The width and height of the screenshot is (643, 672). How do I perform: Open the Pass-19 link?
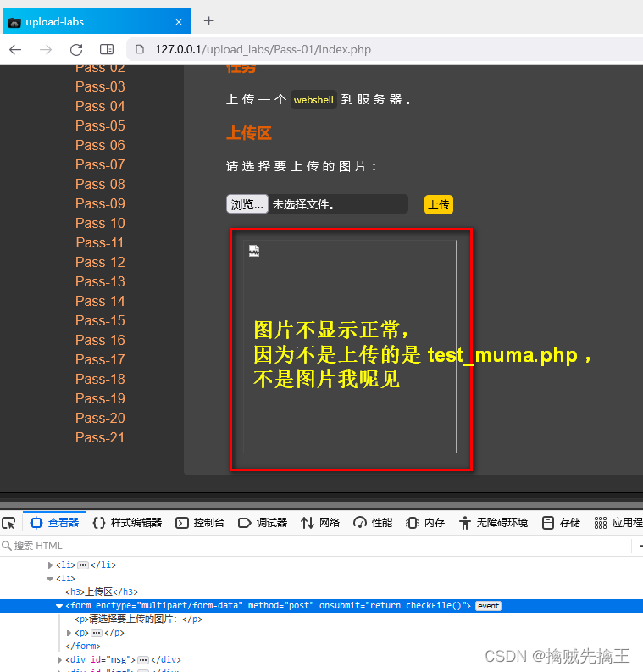click(x=100, y=398)
